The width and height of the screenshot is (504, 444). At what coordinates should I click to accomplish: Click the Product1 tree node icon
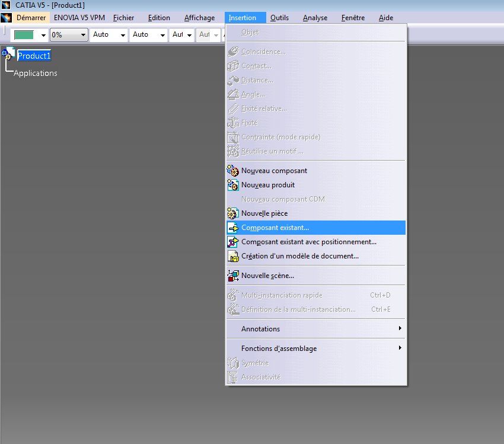(x=8, y=54)
